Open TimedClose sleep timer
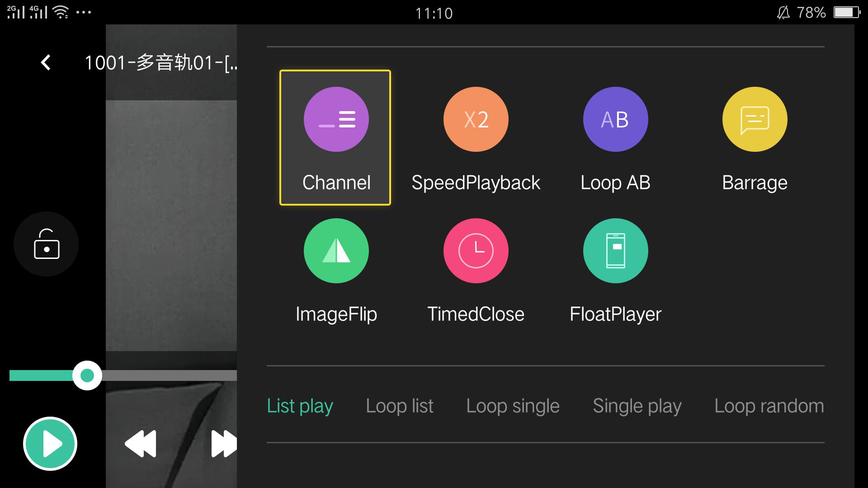The image size is (868, 488). (476, 251)
